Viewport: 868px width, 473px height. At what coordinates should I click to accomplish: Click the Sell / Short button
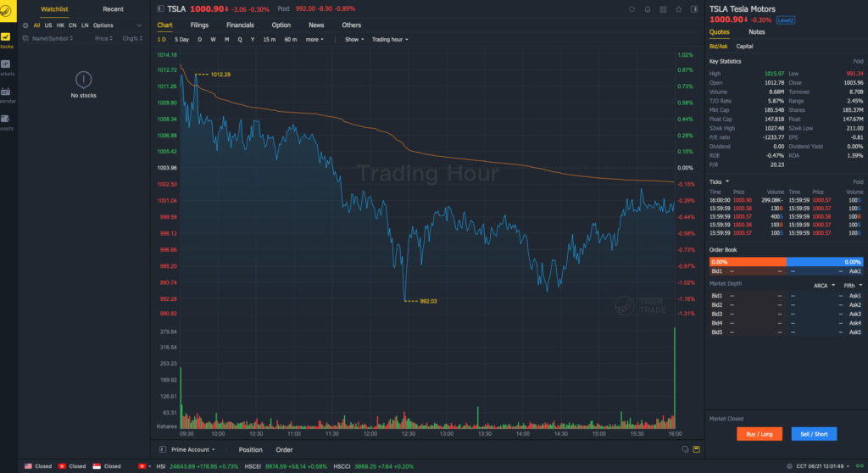(x=814, y=434)
